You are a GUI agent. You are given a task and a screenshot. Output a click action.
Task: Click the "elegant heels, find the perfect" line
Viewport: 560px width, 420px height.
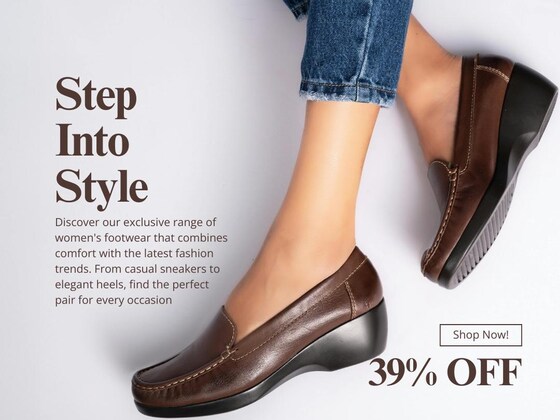pyautogui.click(x=131, y=285)
